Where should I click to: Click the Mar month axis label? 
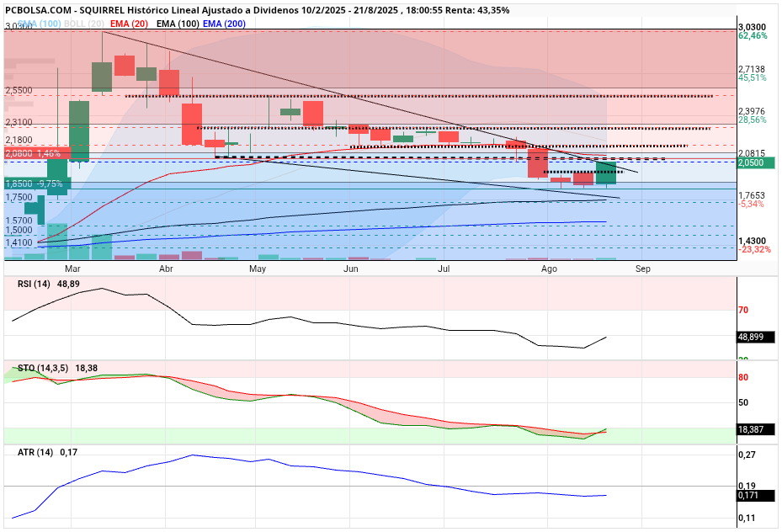point(72,269)
